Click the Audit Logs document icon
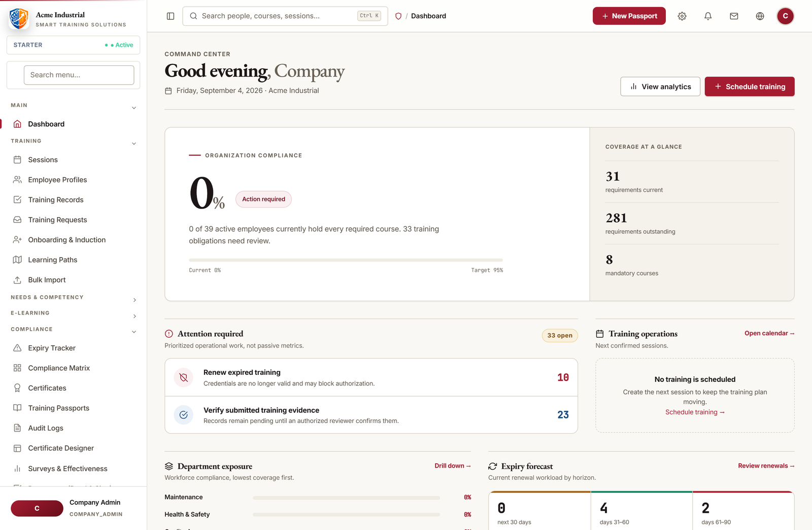Screen dimensions: 812x530 click(17, 428)
